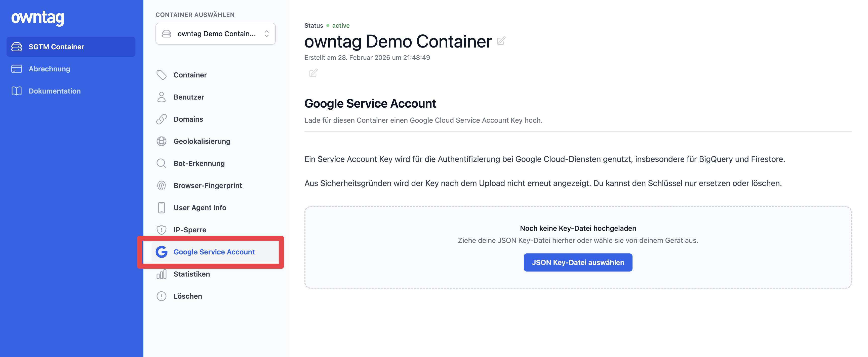Click the owntag logo

(37, 18)
